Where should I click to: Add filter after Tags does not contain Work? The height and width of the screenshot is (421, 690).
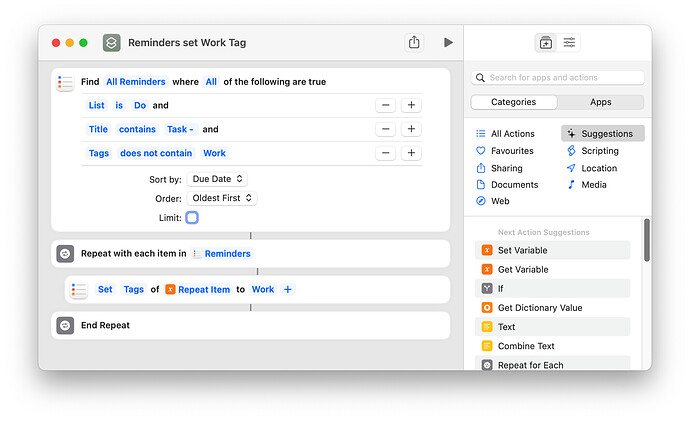coord(411,153)
